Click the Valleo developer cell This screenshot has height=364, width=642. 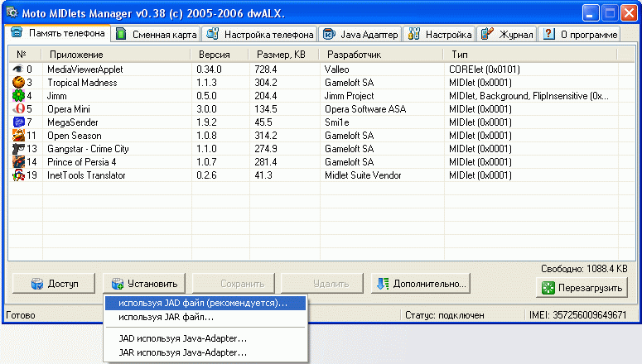click(337, 69)
